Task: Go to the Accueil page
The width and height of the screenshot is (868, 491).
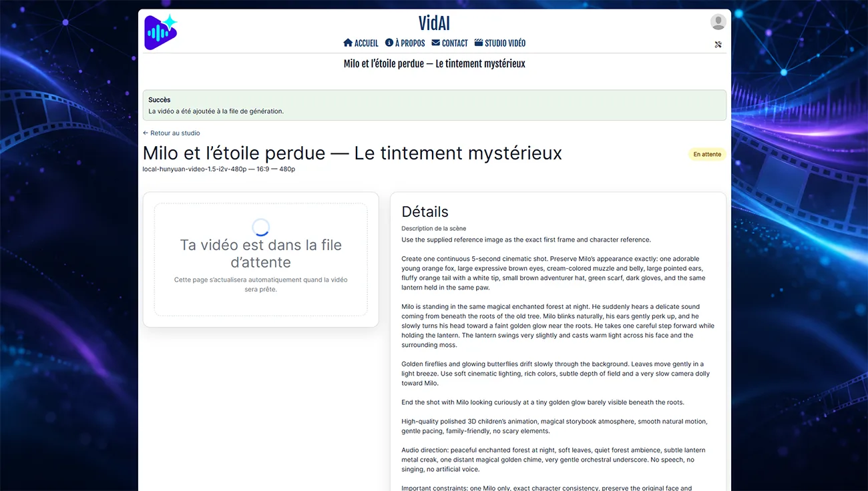Action: coord(361,43)
